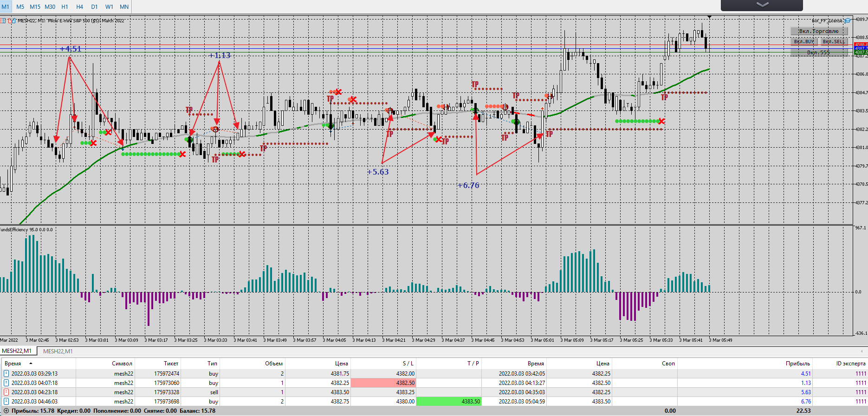Click the red sell-order icon at 04:23:18
This screenshot has width=868, height=416.
tap(6, 392)
